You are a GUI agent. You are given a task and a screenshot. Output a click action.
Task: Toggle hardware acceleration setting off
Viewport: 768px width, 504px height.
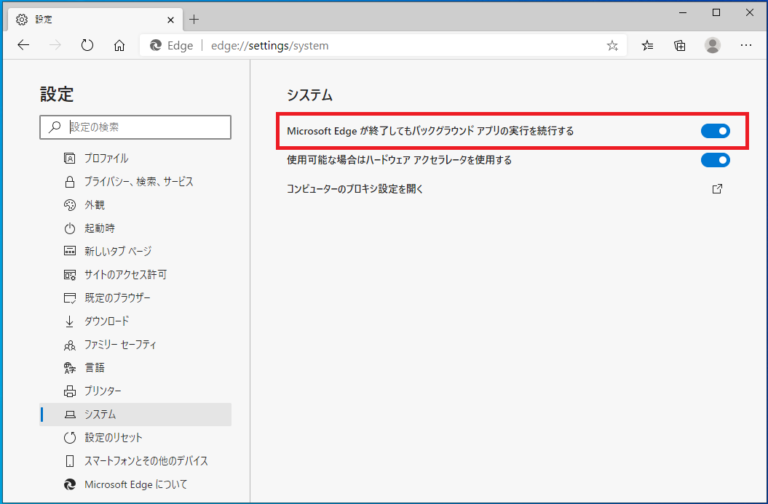pyautogui.click(x=715, y=160)
